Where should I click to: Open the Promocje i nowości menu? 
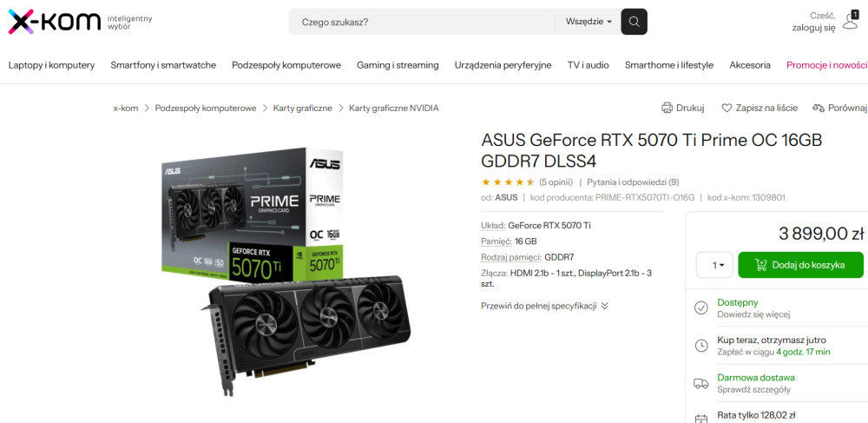click(x=826, y=65)
